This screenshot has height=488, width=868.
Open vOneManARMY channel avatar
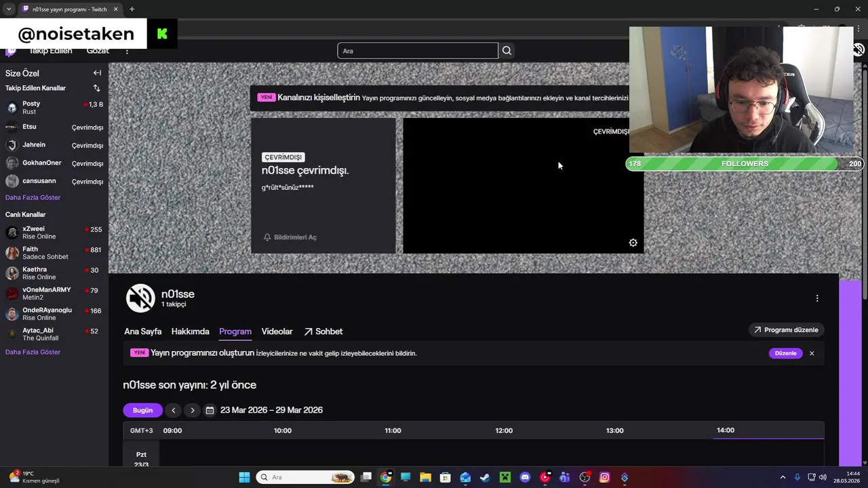pos(12,293)
